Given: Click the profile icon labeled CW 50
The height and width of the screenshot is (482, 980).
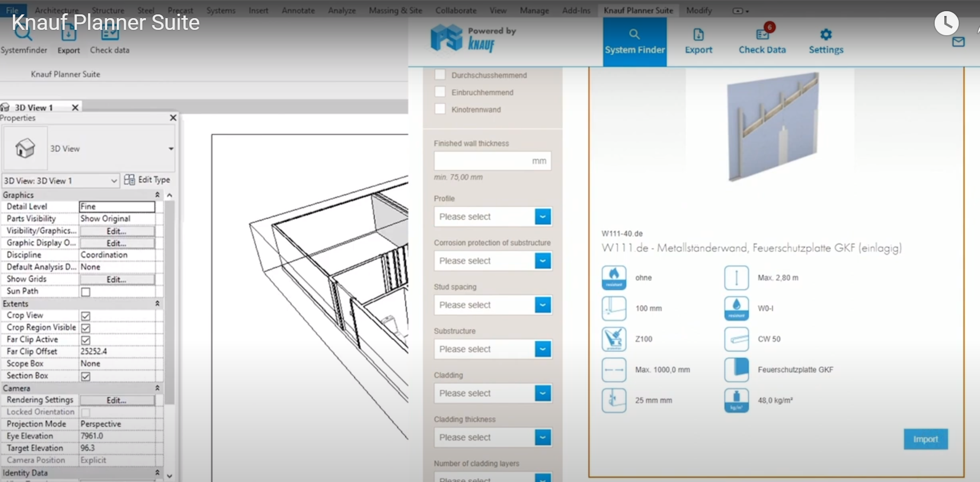Looking at the screenshot, I should pyautogui.click(x=736, y=339).
